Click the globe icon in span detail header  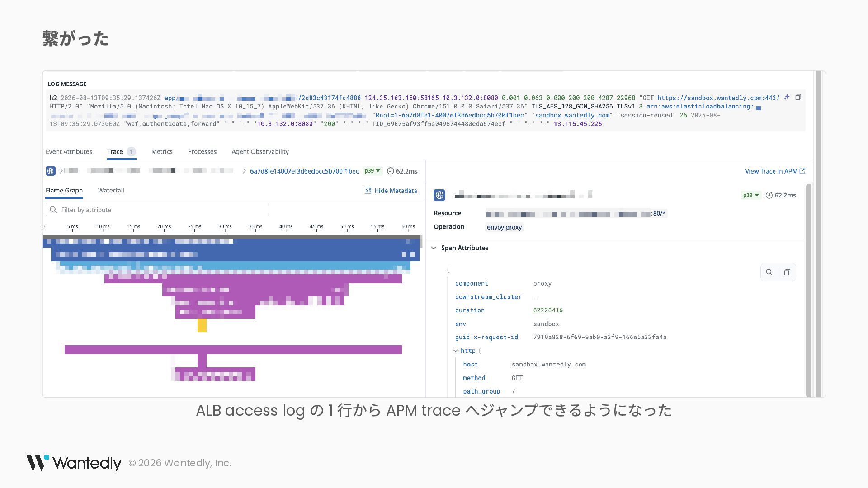point(439,195)
